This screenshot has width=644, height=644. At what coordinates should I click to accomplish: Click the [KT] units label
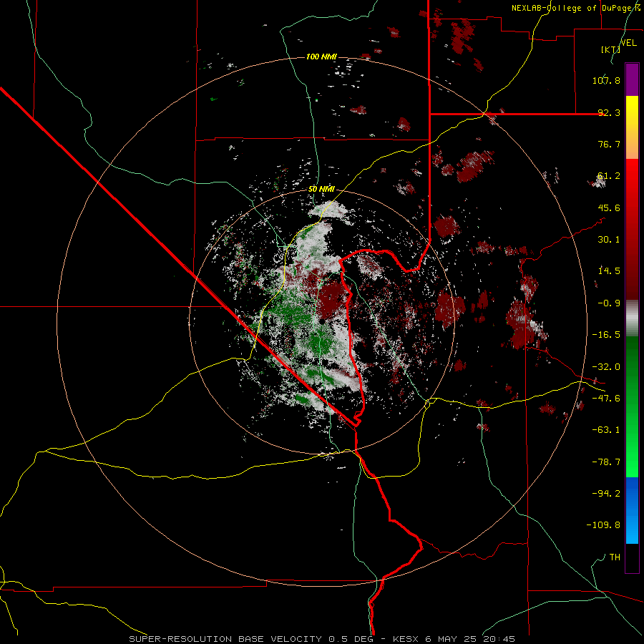coord(610,49)
